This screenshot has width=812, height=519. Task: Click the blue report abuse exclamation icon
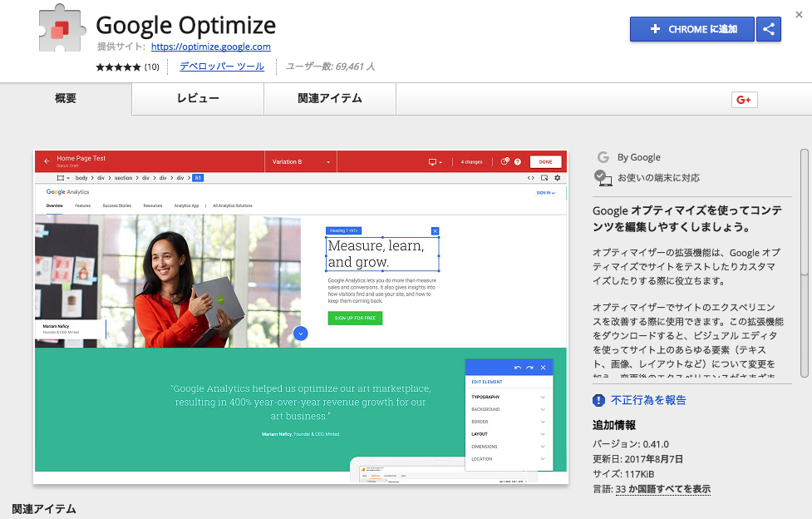tap(598, 400)
